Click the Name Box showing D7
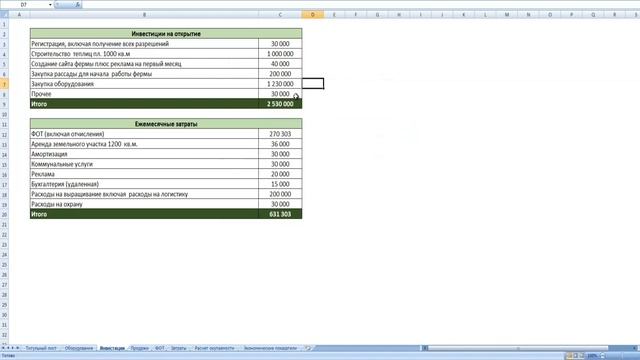 click(x=24, y=4)
